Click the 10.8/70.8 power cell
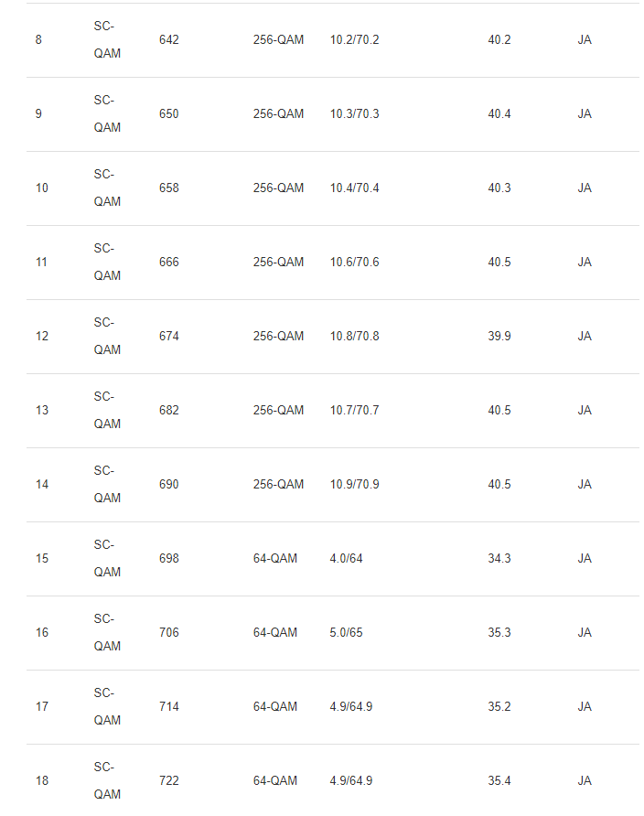Viewport: 644px width, 816px height. point(354,337)
